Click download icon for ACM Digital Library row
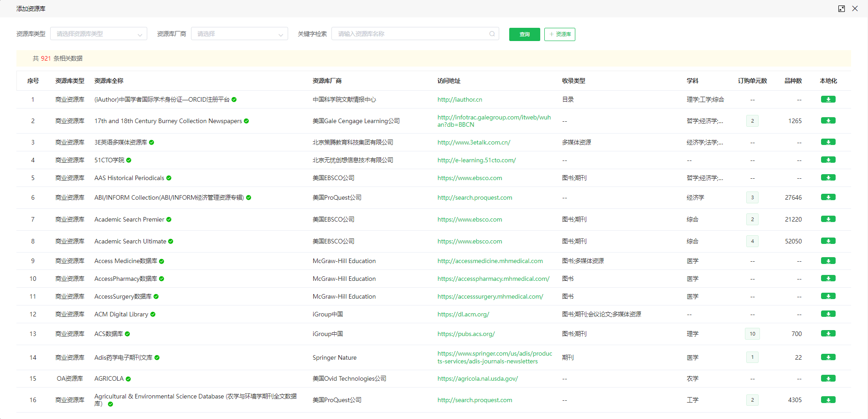Image resolution: width=868 pixels, height=419 pixels. (x=828, y=314)
